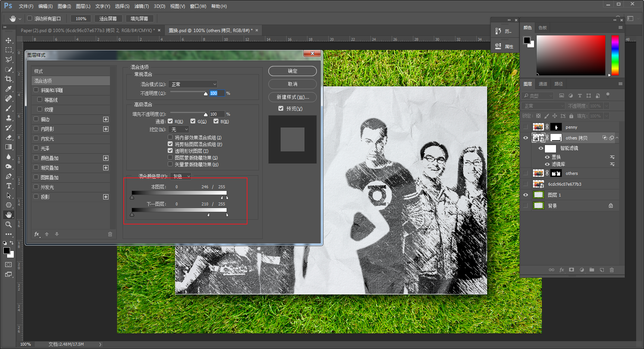
Task: Enable the 斜面和浮雕 effect checkbox
Action: pos(36,90)
